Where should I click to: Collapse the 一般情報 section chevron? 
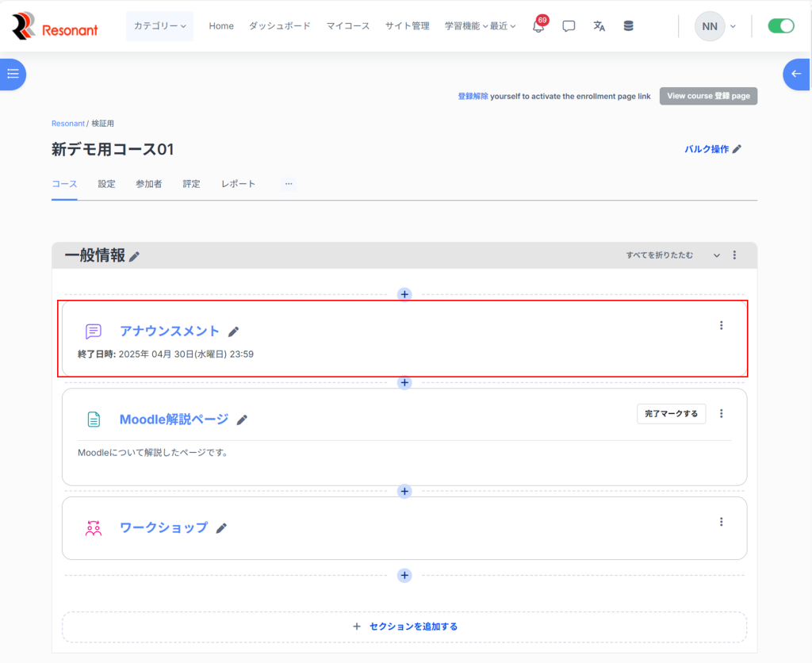pyautogui.click(x=717, y=255)
